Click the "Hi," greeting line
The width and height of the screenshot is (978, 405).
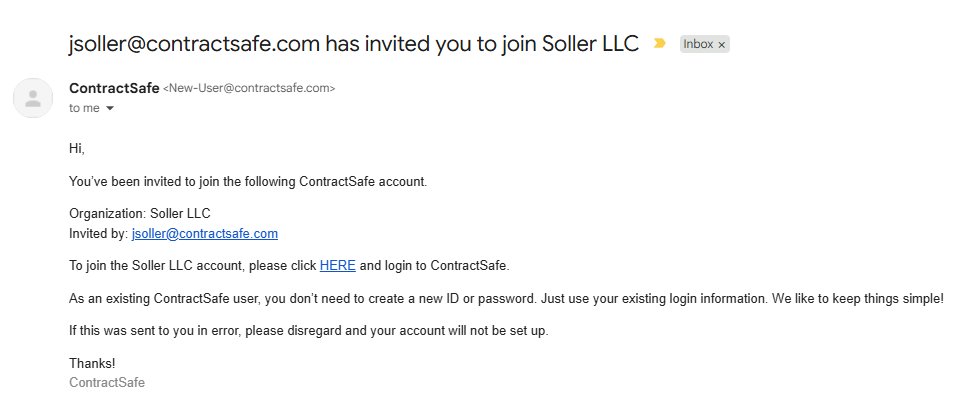[77, 149]
